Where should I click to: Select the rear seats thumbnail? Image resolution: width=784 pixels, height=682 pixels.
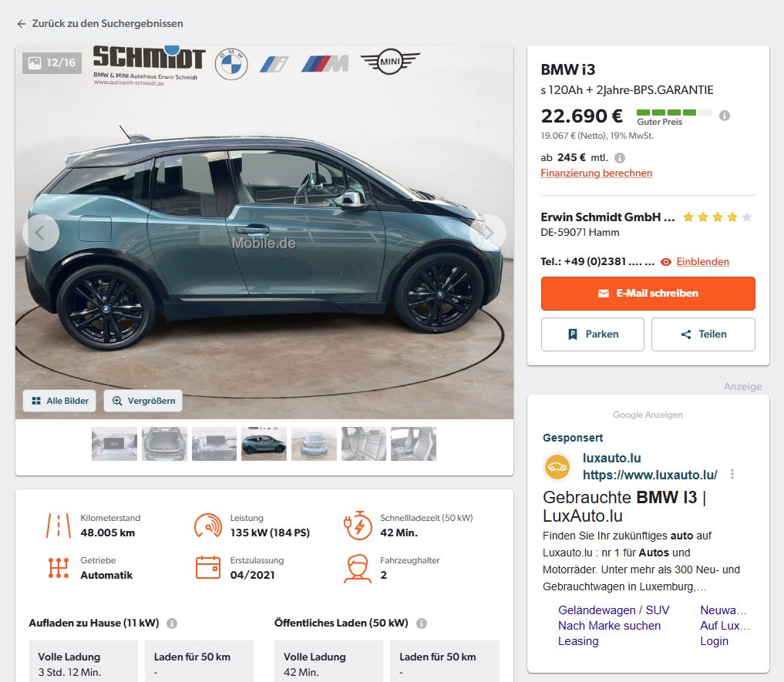[x=364, y=444]
